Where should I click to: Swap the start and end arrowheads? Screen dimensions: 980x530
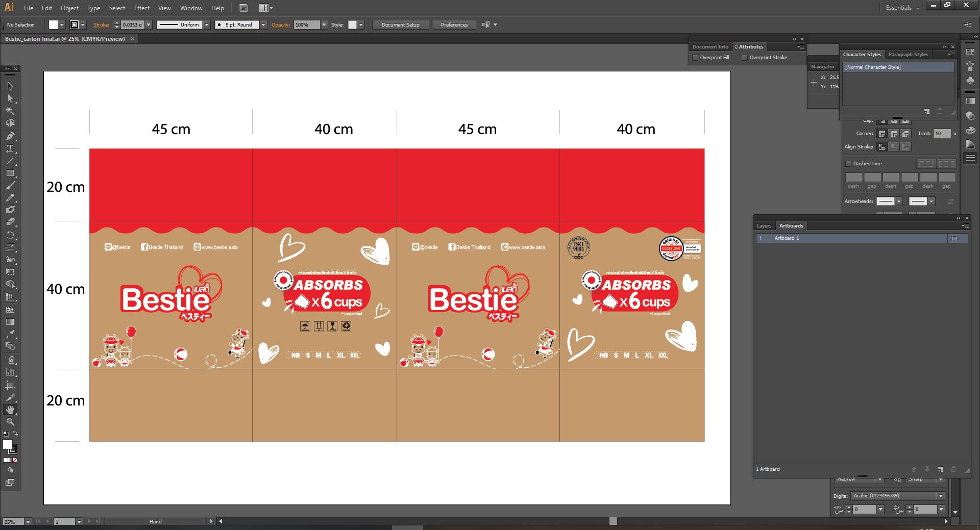click(951, 201)
